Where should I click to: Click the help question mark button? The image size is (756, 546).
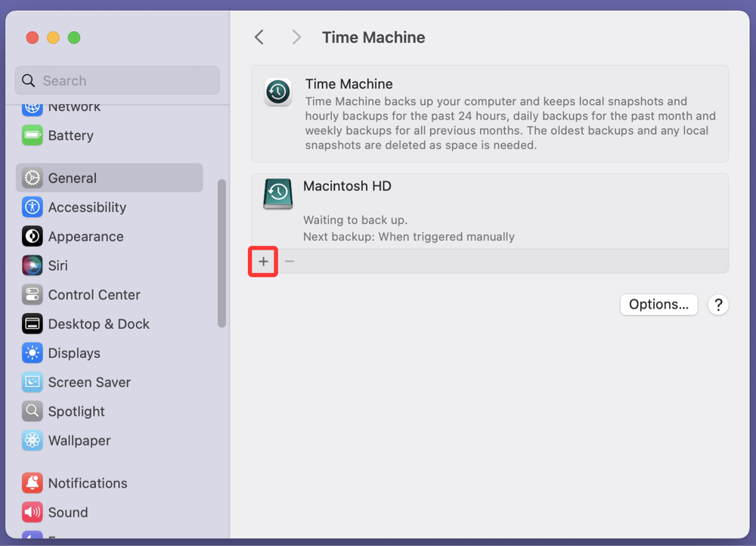pos(718,305)
